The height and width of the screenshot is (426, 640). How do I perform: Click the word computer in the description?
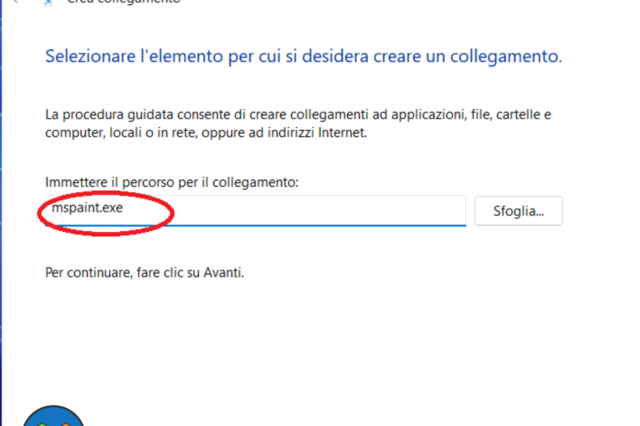(x=75, y=133)
